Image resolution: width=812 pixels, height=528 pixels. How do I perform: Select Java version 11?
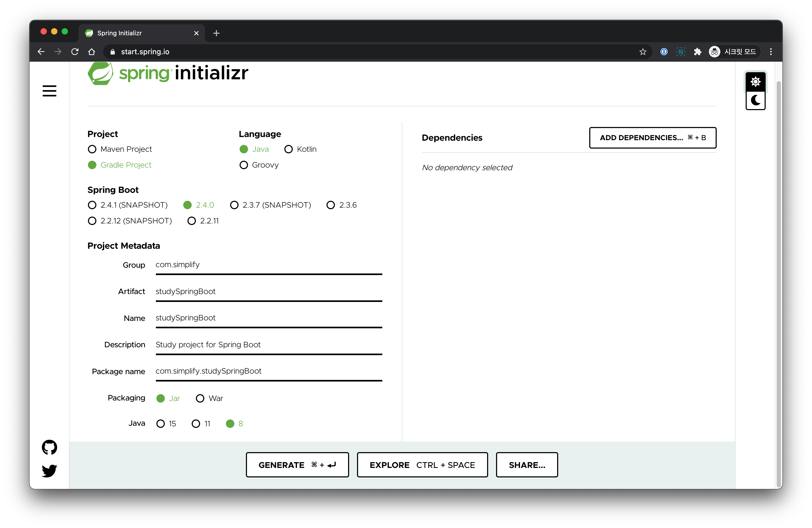pyautogui.click(x=196, y=424)
